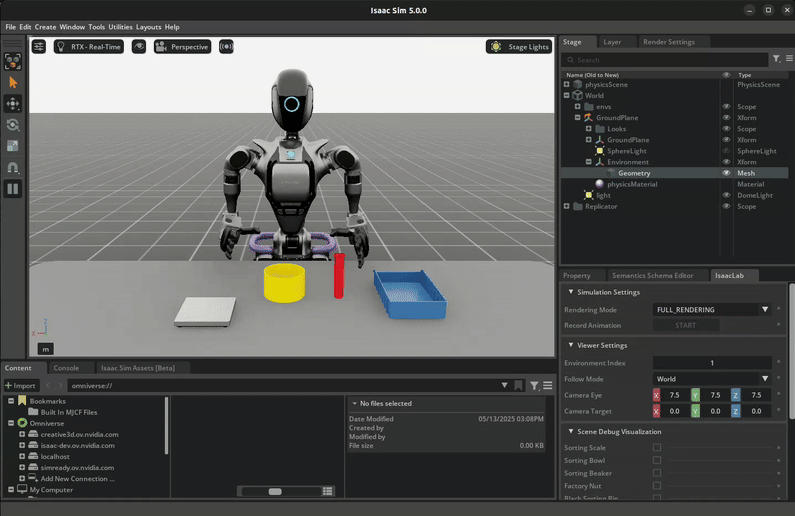The image size is (795, 516).
Task: Pause the simulation
Action: (x=13, y=189)
